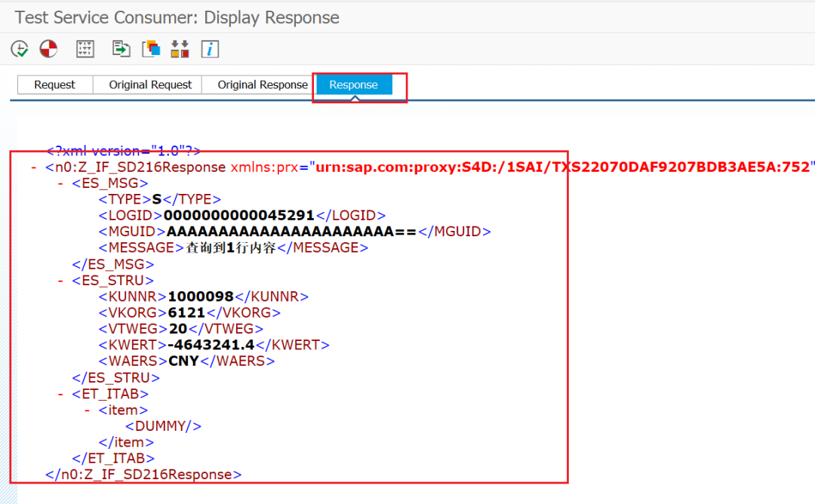Click the closing /ES_MSG tag

[x=112, y=265]
